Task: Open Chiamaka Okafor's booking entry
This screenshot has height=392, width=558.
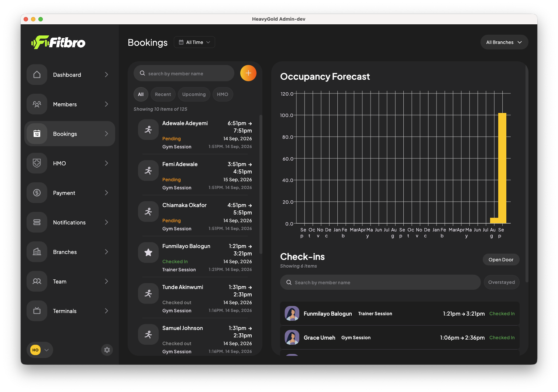Action: pyautogui.click(x=195, y=217)
